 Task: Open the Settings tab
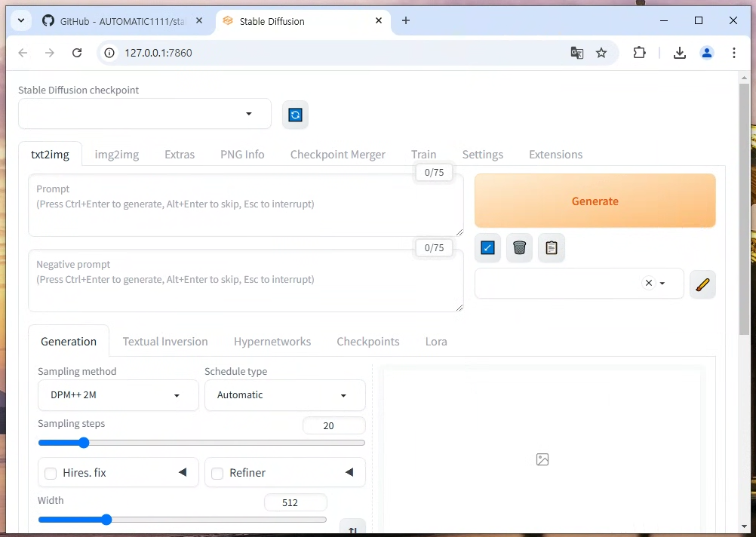coord(483,155)
